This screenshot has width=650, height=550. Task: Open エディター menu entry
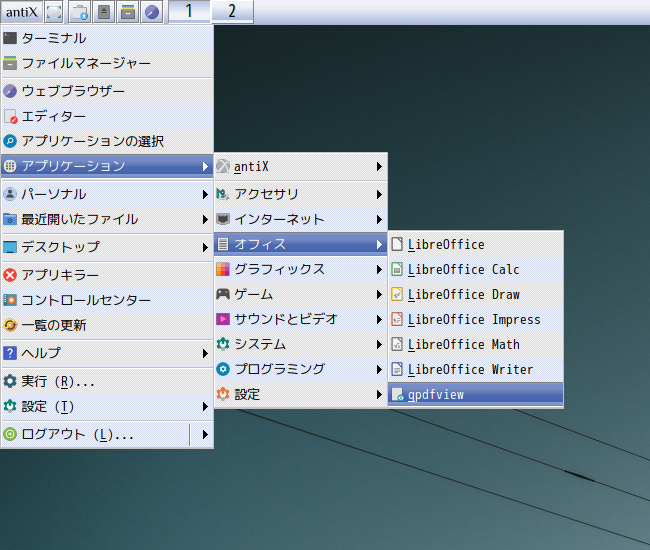click(x=107, y=116)
